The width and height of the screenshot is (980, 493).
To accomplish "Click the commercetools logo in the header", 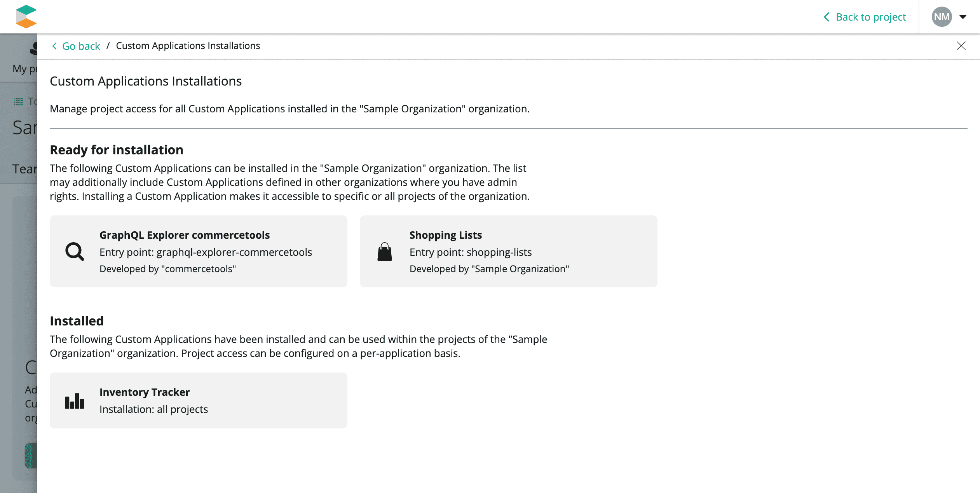I will 26,17.
